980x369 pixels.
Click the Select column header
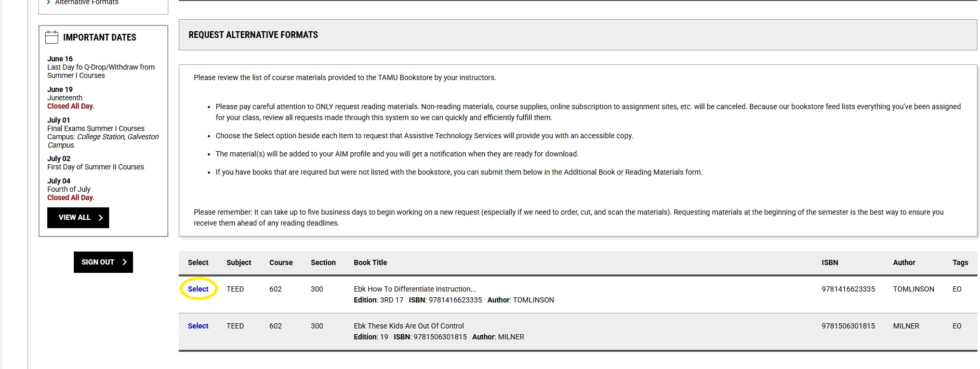point(198,262)
